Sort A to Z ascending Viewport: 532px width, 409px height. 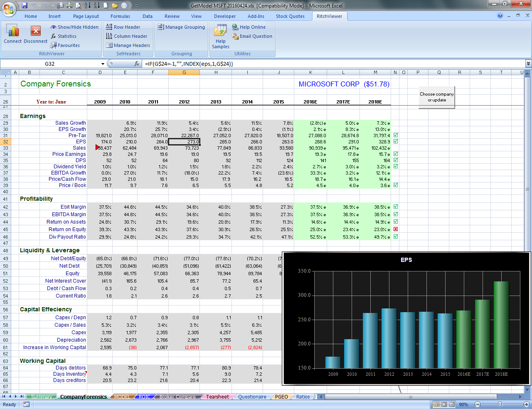point(87,5)
